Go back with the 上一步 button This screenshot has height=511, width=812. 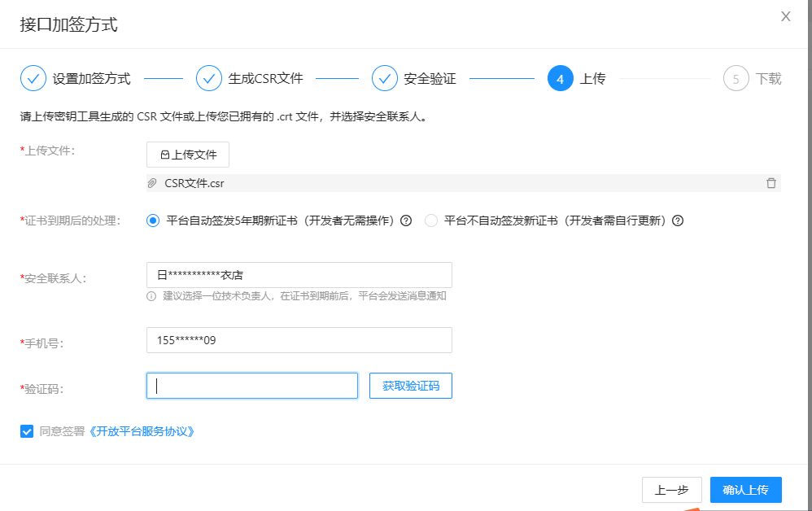click(x=671, y=490)
